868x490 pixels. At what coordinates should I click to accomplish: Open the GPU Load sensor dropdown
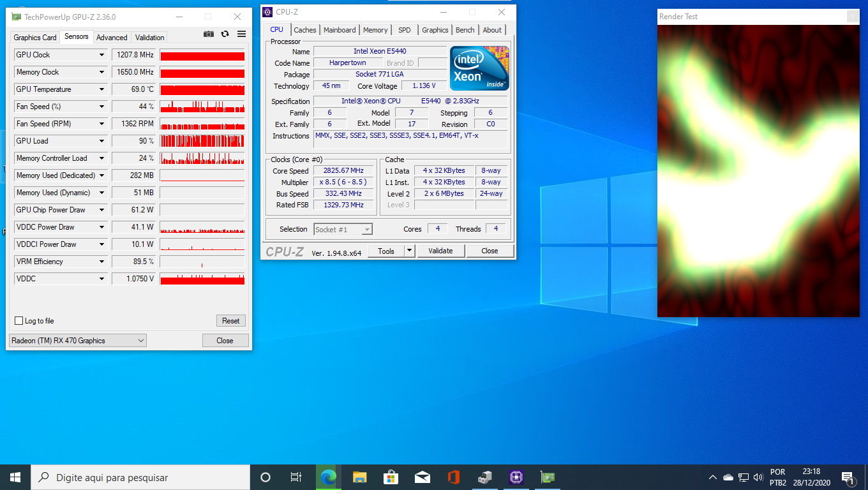click(x=101, y=141)
